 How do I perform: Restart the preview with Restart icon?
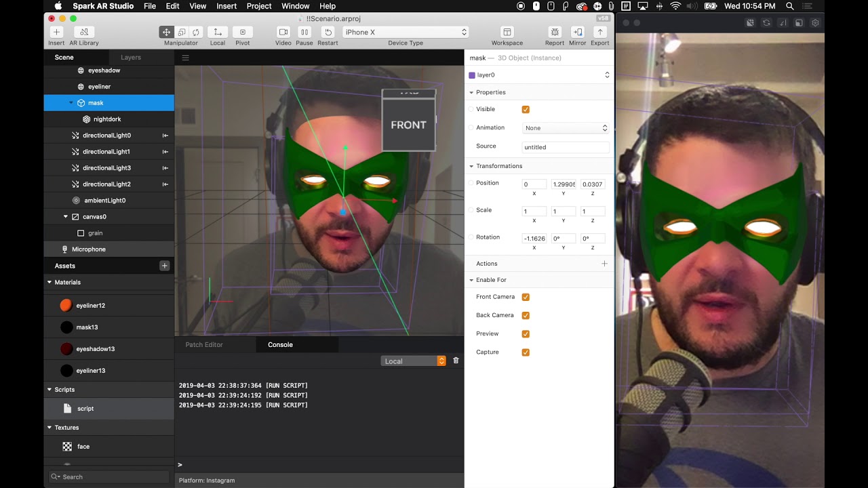point(328,33)
